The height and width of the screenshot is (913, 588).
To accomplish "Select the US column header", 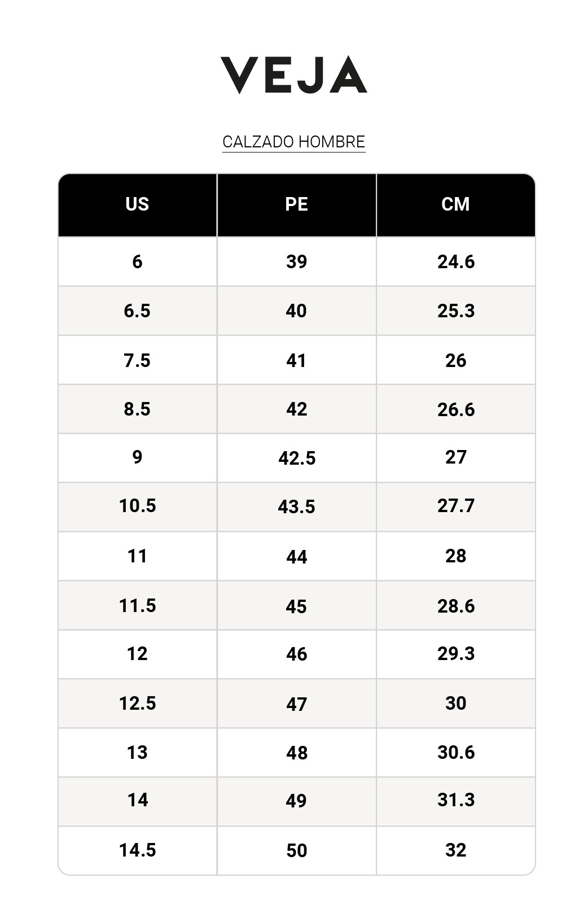I will point(137,204).
